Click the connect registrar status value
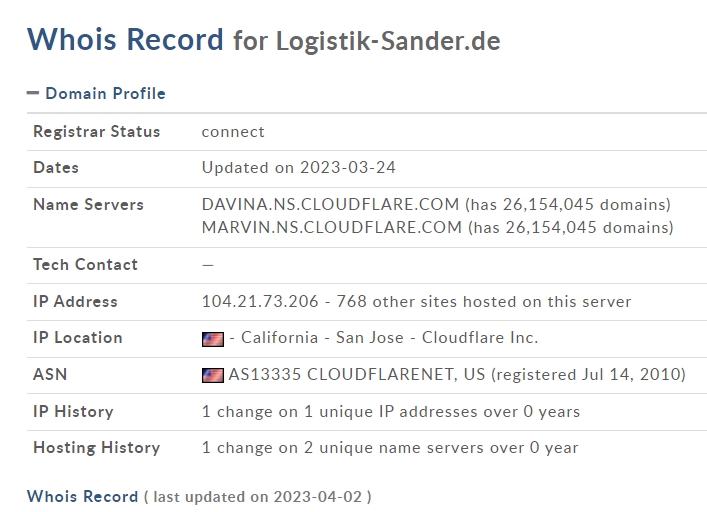 [233, 132]
